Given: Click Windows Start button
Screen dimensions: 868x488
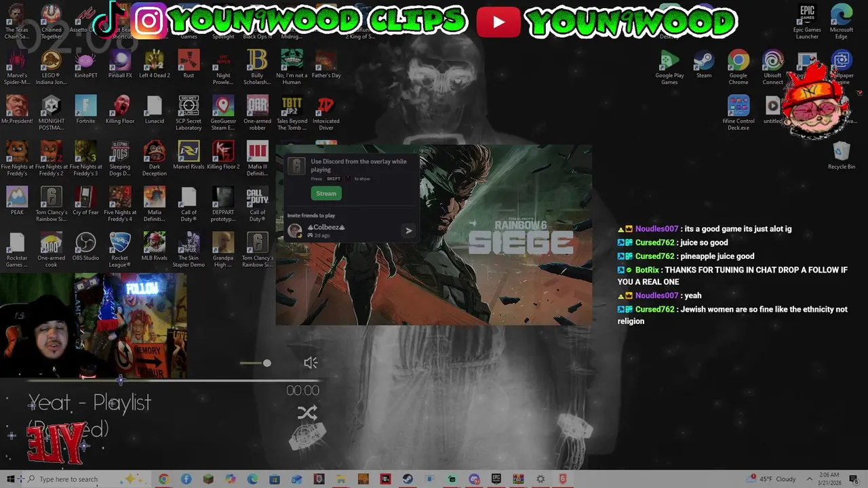Looking at the screenshot, I should (10, 479).
